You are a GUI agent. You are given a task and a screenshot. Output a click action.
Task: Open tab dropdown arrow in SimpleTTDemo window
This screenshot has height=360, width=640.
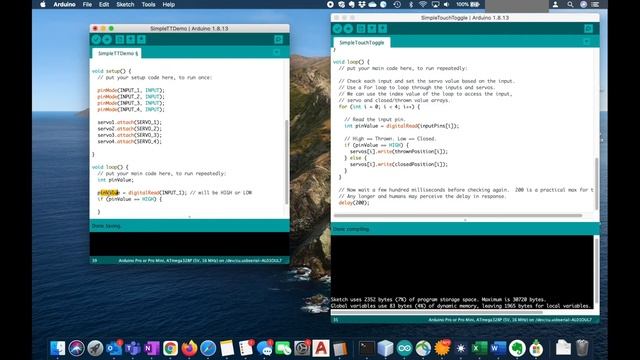277,52
